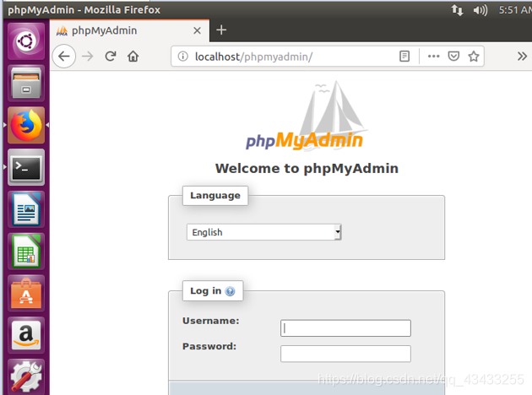Click the Language legend label
The height and width of the screenshot is (395, 532).
[x=215, y=196]
